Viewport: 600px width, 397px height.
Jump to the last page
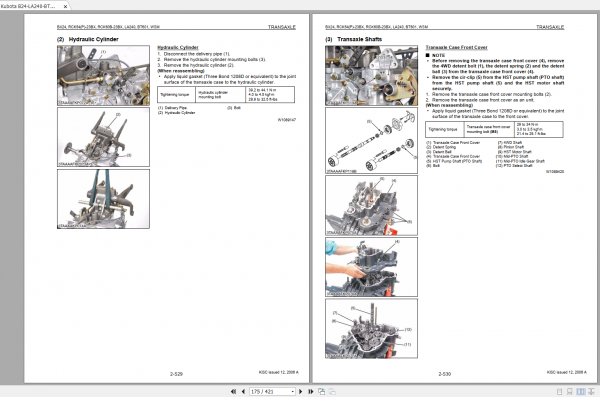pos(310,391)
